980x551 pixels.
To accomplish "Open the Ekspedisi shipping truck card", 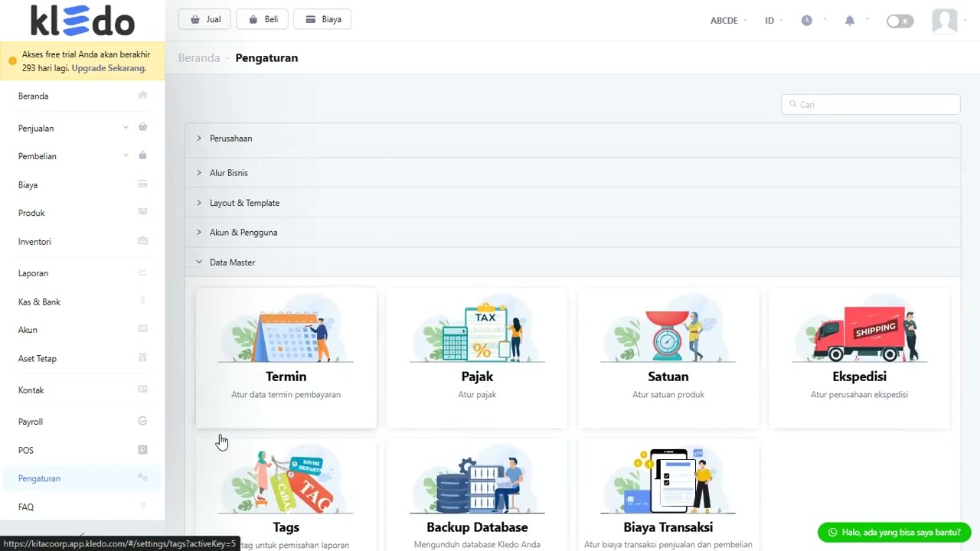I will [860, 357].
